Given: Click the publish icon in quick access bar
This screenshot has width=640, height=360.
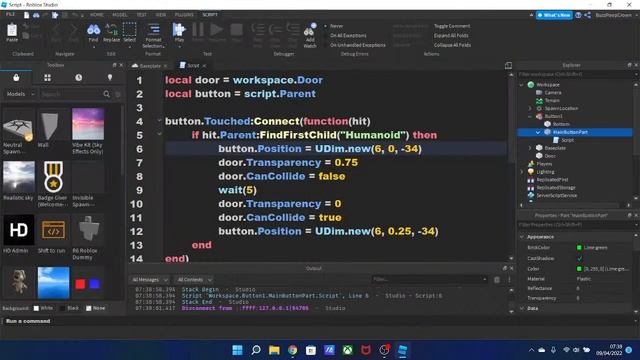Looking at the screenshot, I should (x=54, y=15).
